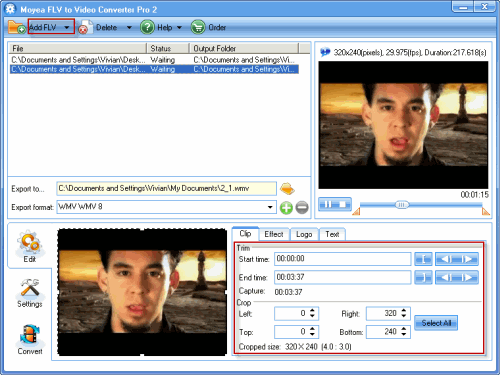Image resolution: width=500 pixels, height=375 pixels.
Task: Click the Add FLV button label
Action: click(43, 27)
